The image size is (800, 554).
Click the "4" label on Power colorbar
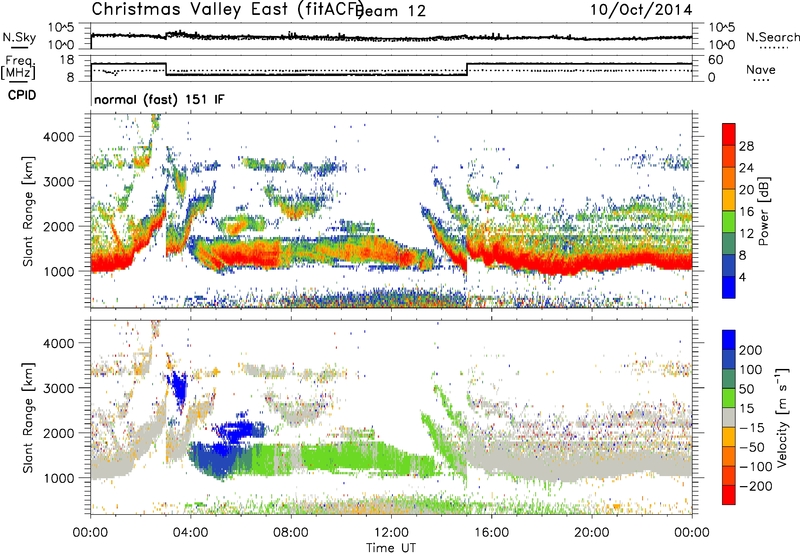(x=742, y=277)
